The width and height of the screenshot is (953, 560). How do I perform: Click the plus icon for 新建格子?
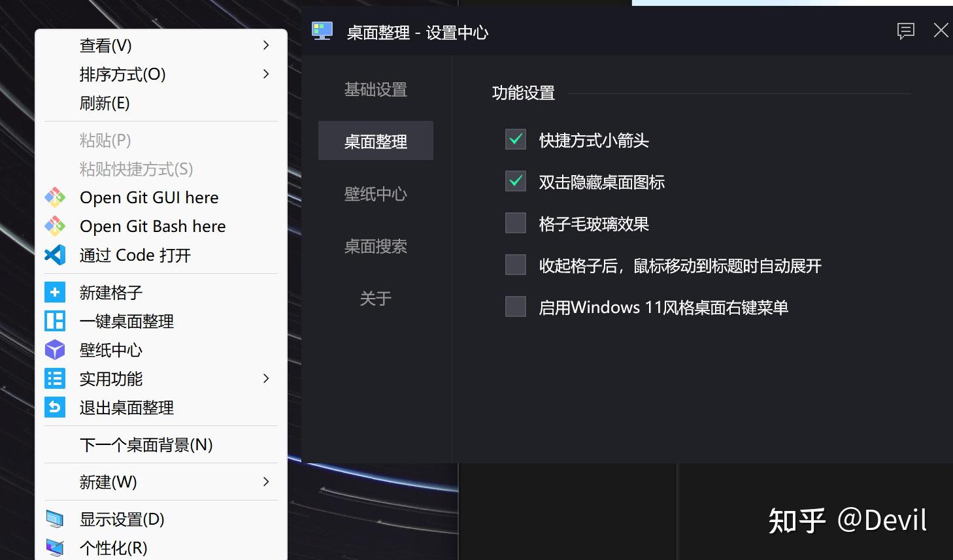[55, 292]
